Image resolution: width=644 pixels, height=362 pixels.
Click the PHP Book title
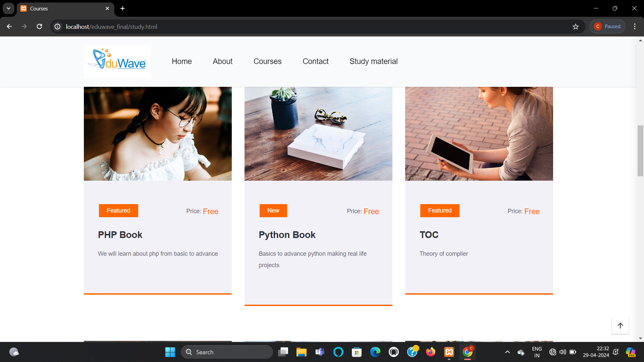point(120,235)
